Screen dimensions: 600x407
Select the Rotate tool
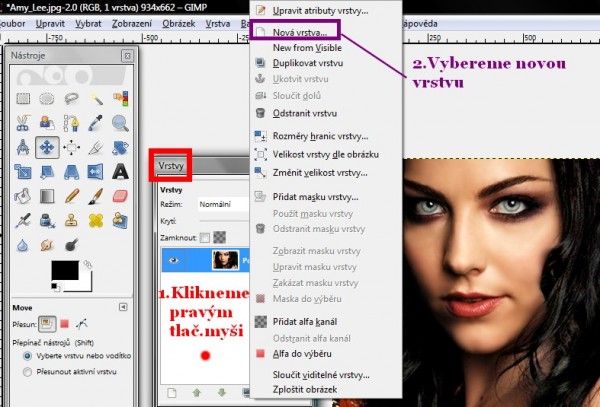point(120,148)
